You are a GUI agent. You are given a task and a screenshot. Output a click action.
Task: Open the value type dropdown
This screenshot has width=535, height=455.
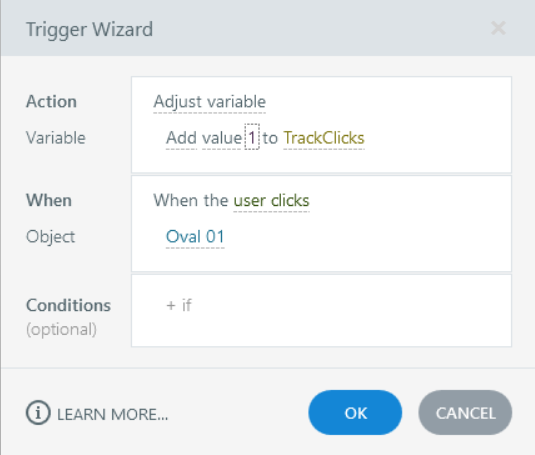click(222, 138)
